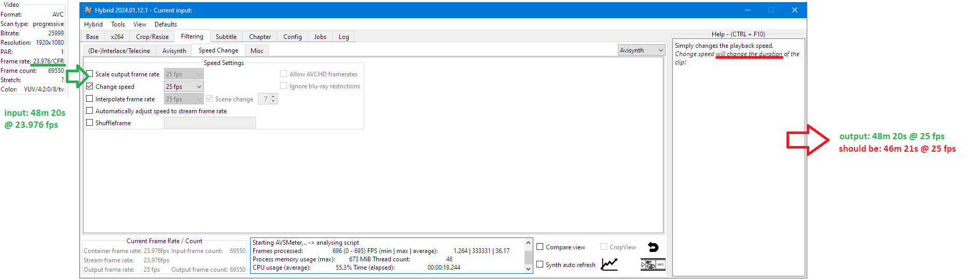
Task: Enable Interpolate frame rate
Action: (x=90, y=99)
